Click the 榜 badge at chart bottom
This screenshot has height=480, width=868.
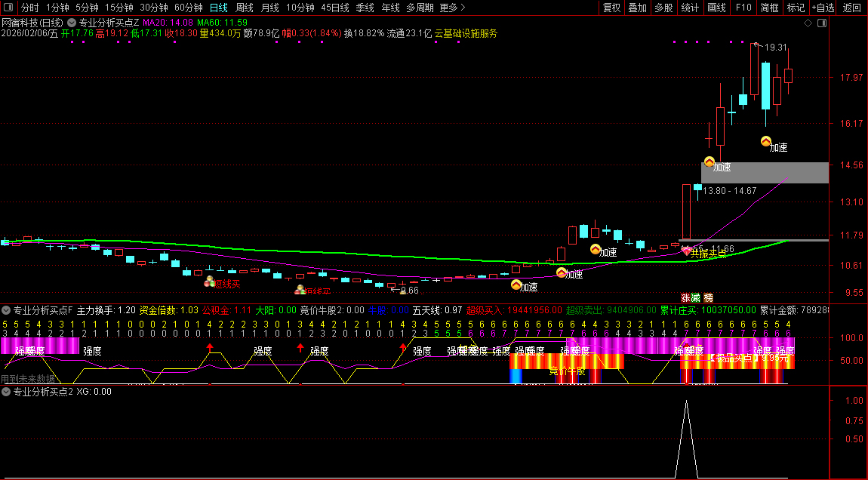(x=709, y=297)
